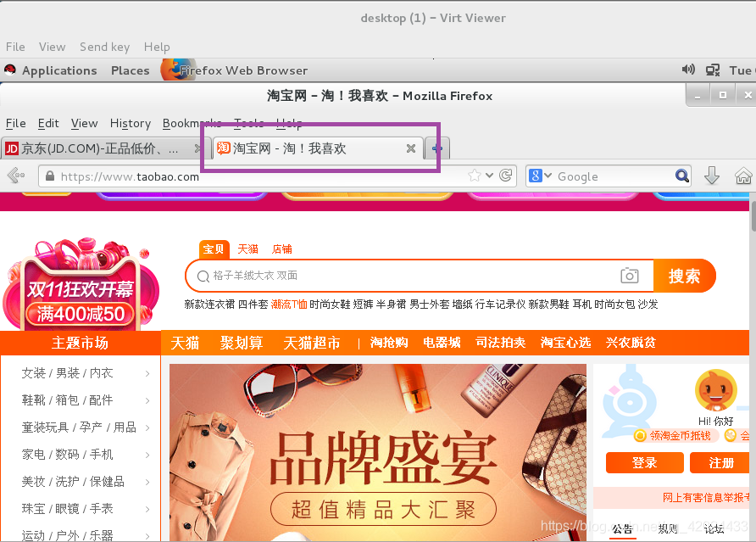Click the 主题市场 header
This screenshot has width=756, height=542.
(80, 343)
